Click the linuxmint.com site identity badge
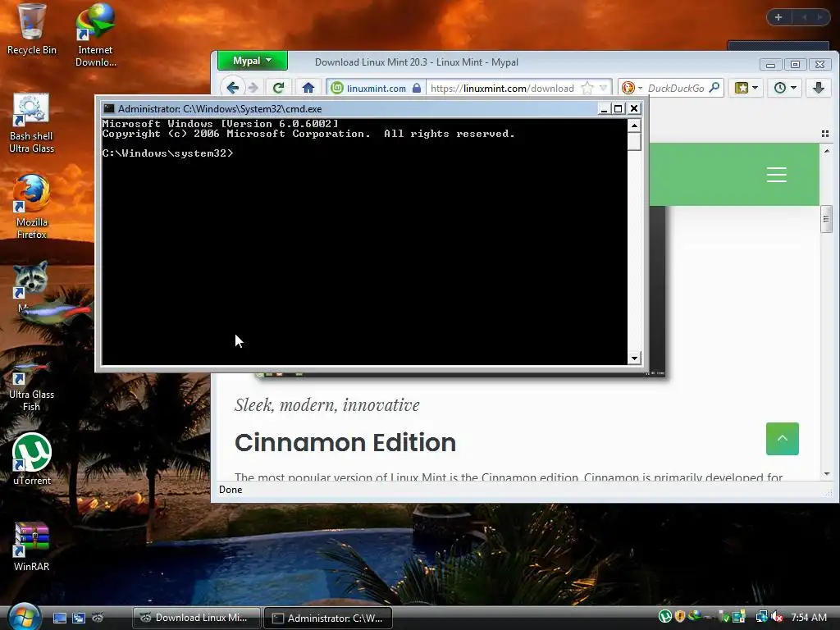The width and height of the screenshot is (840, 630). pos(376,88)
